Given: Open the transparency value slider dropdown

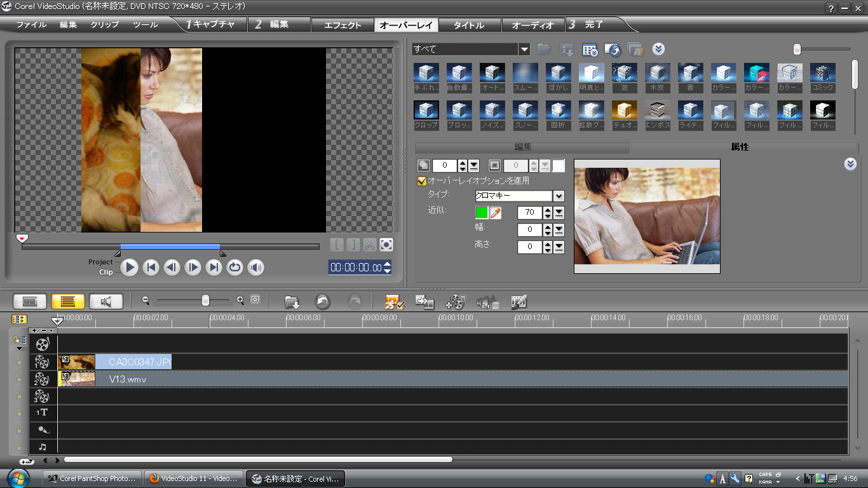Looking at the screenshot, I should point(474,166).
